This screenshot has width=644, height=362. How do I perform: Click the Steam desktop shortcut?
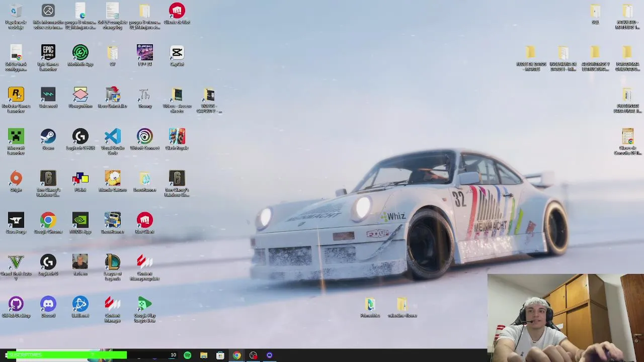pos(48,140)
